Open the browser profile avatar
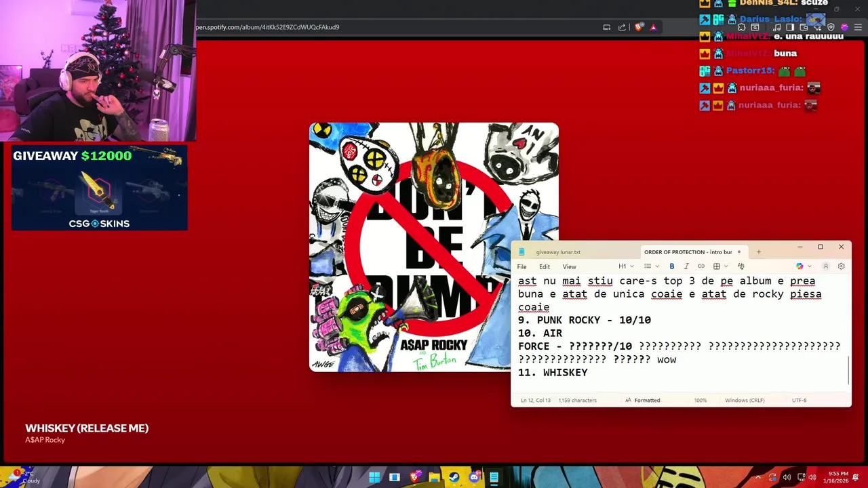The image size is (868, 488). pyautogui.click(x=844, y=27)
